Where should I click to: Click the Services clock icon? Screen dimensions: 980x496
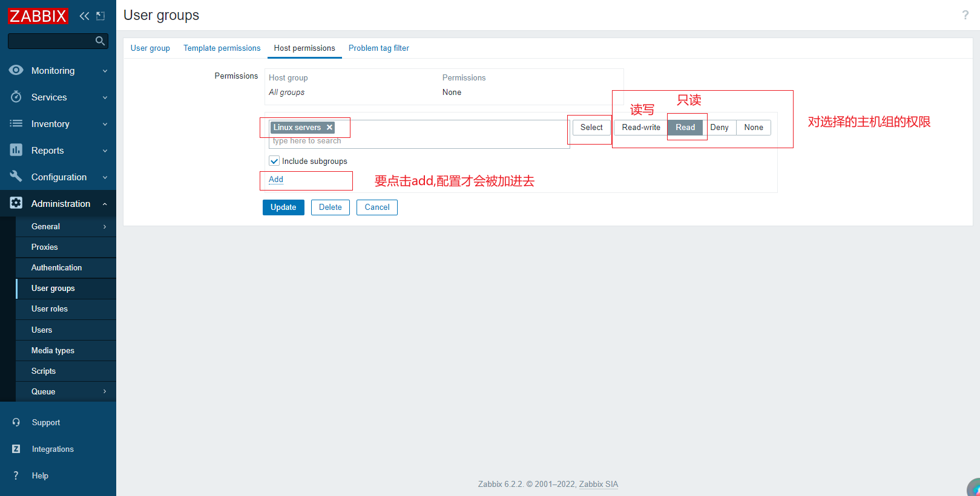tap(16, 97)
